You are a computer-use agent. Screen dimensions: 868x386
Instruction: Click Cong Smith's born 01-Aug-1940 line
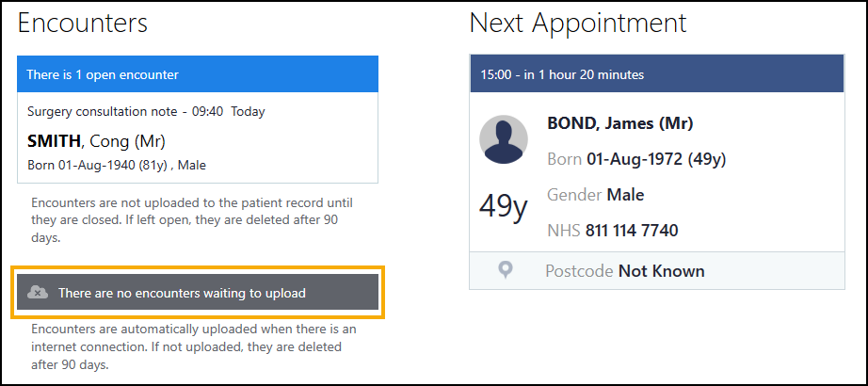[117, 166]
